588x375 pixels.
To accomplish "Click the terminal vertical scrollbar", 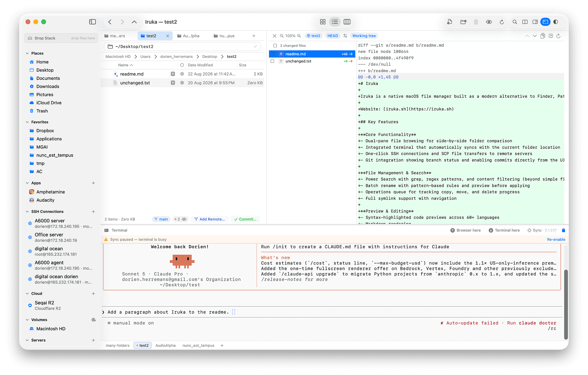I will point(566,304).
